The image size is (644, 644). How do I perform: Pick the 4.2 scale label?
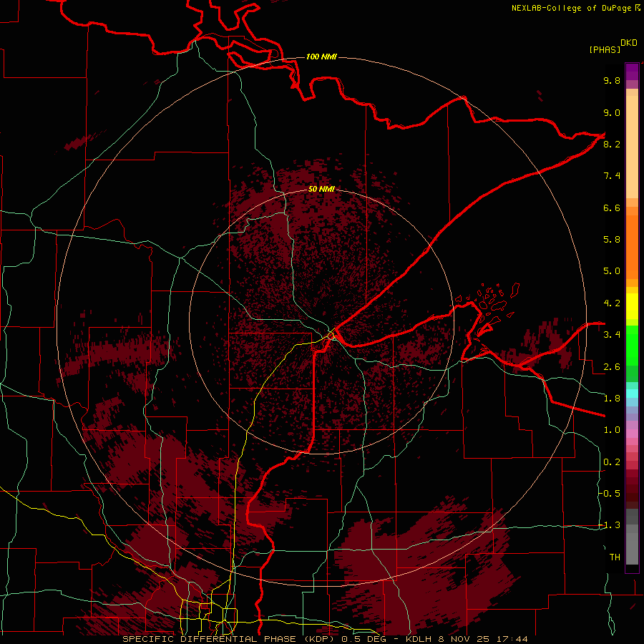coord(612,303)
